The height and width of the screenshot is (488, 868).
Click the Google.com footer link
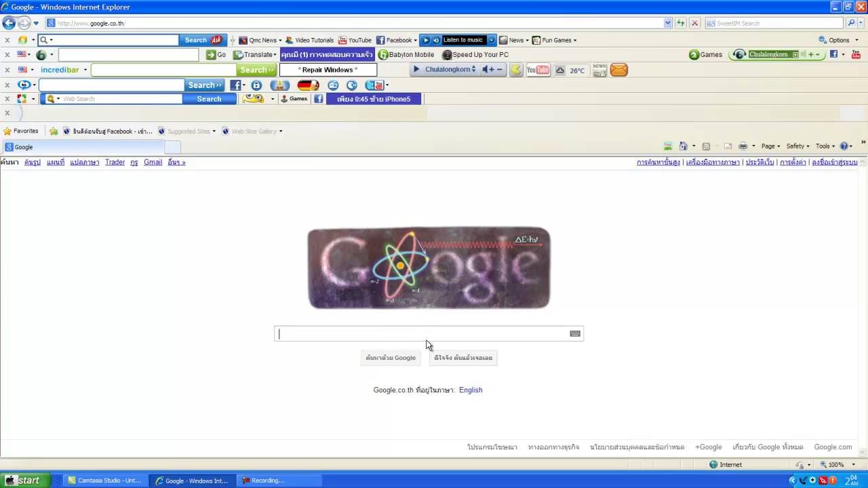833,447
